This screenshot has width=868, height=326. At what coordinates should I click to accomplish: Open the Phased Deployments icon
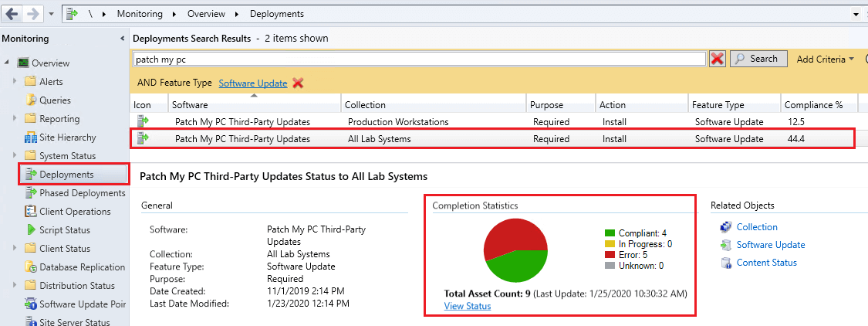click(30, 193)
